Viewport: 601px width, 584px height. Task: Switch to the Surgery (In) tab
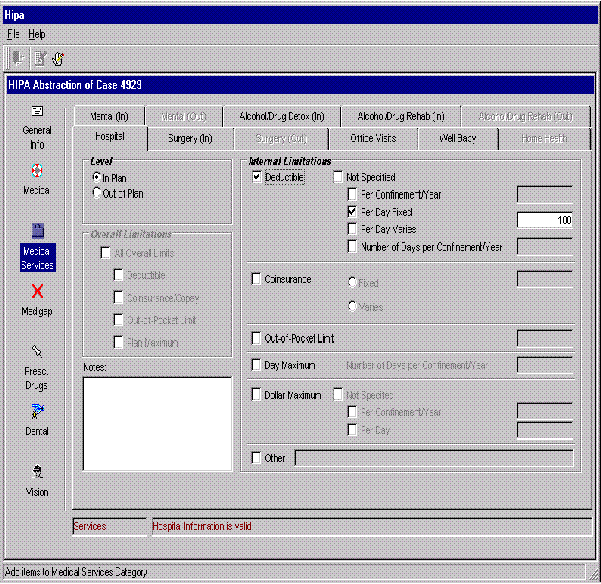[x=190, y=137]
